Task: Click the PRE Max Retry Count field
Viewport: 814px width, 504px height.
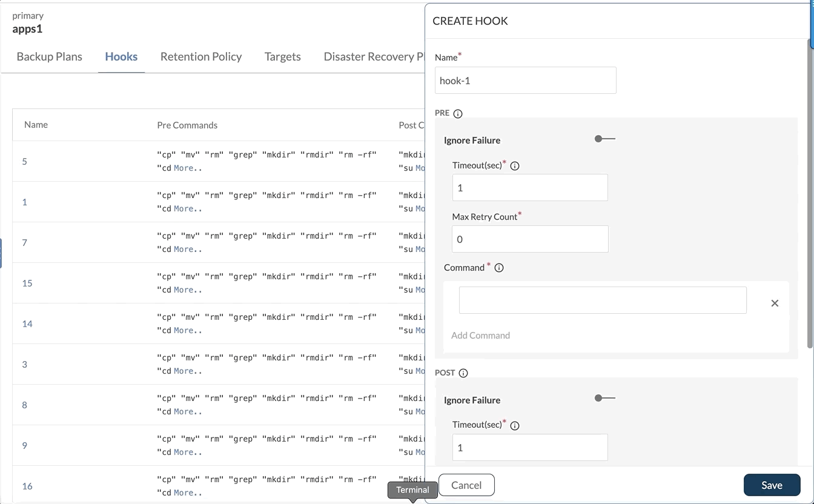Action: (x=530, y=239)
